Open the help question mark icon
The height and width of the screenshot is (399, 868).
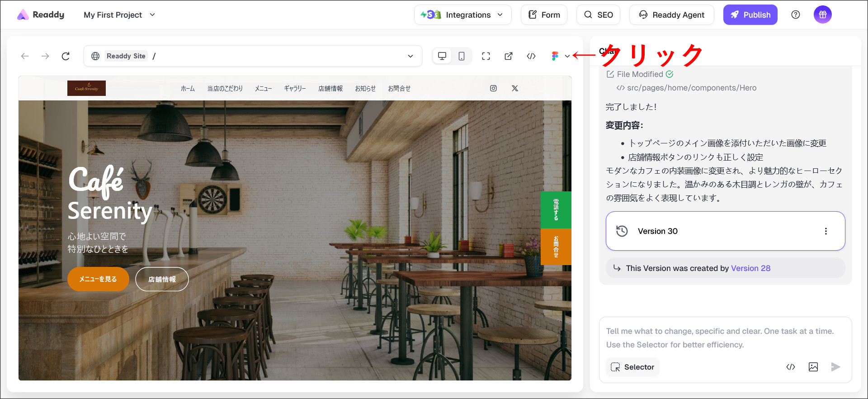pos(796,15)
